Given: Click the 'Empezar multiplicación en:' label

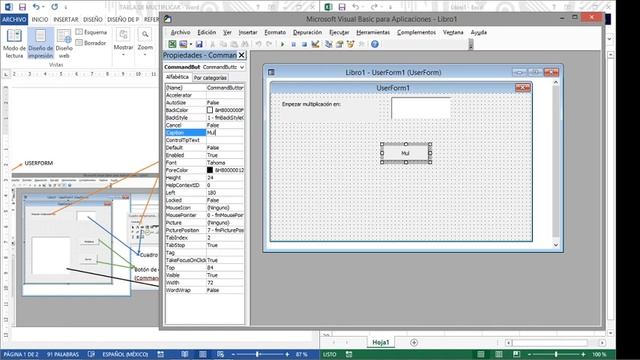Looking at the screenshot, I should [x=311, y=104].
